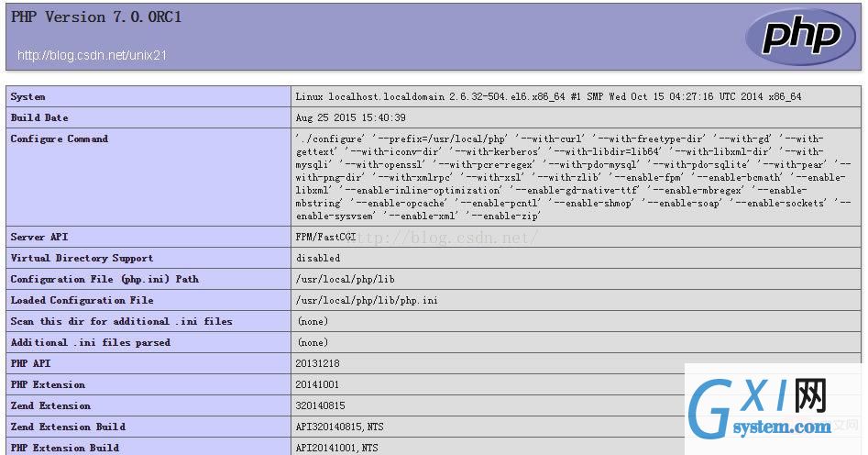
Task: Click the 'System' row label
Action: [27, 96]
